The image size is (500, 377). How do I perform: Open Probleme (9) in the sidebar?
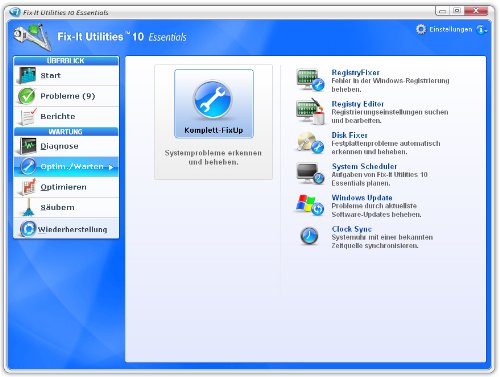(66, 96)
